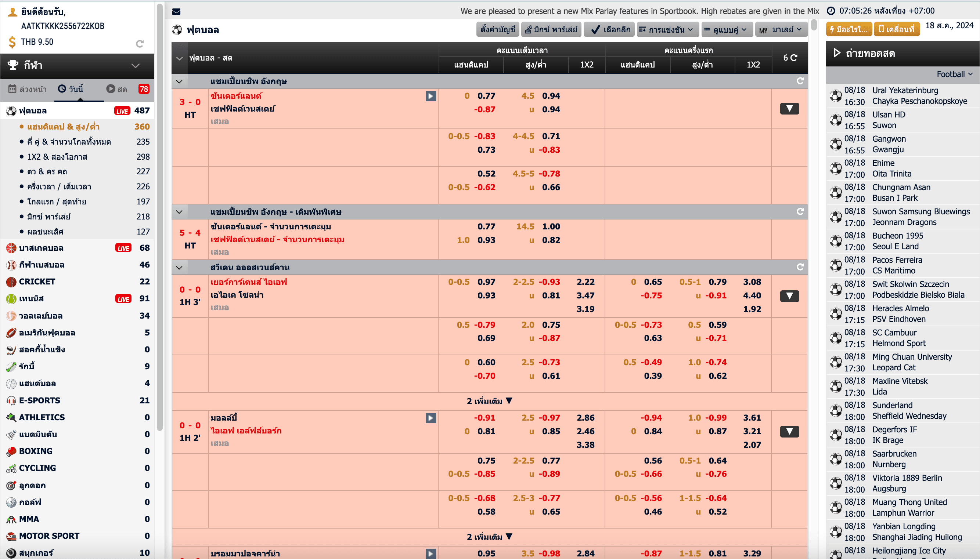Viewport: 980px width, 559px height.
Task: Click the football icon beside Heracles Almelo
Action: click(x=836, y=314)
